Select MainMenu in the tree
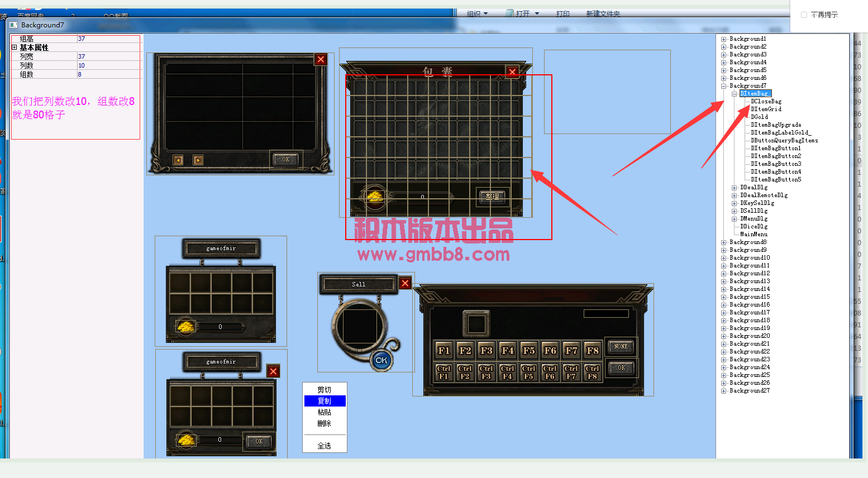Viewport: 868px width, 478px height. pyautogui.click(x=754, y=234)
